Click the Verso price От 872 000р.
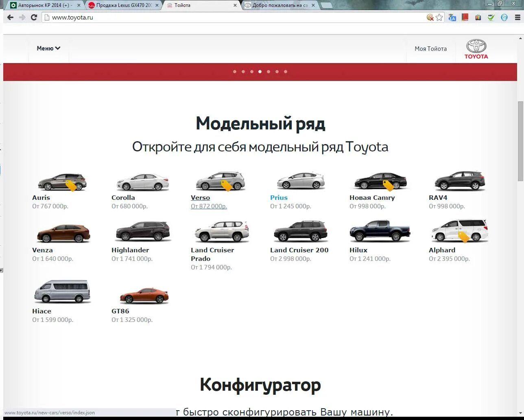 coord(209,206)
